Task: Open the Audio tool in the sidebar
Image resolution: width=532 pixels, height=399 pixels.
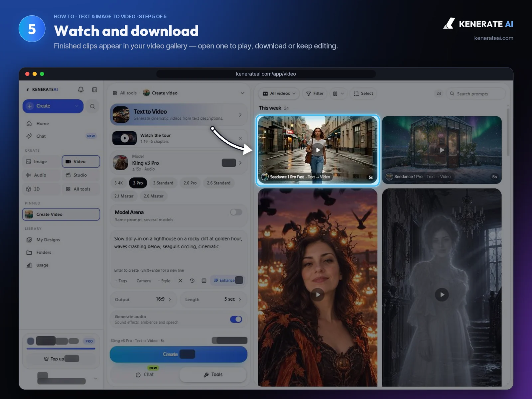Action: point(42,175)
